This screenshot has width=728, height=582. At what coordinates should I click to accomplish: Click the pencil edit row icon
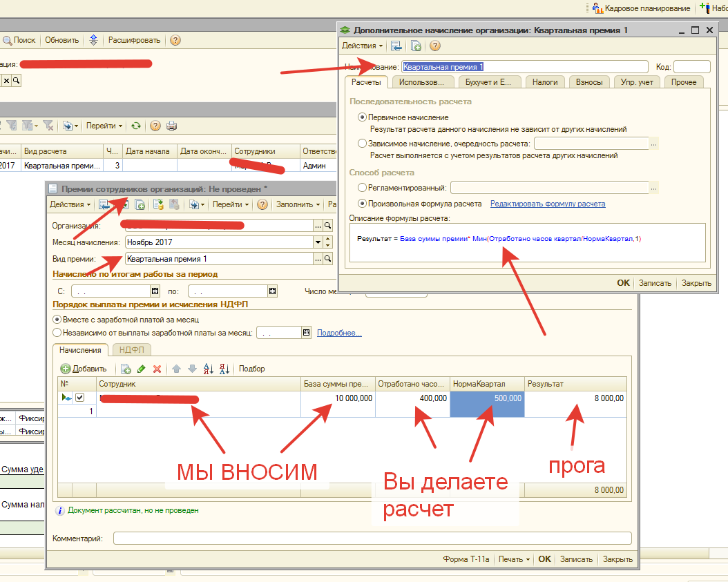click(142, 369)
